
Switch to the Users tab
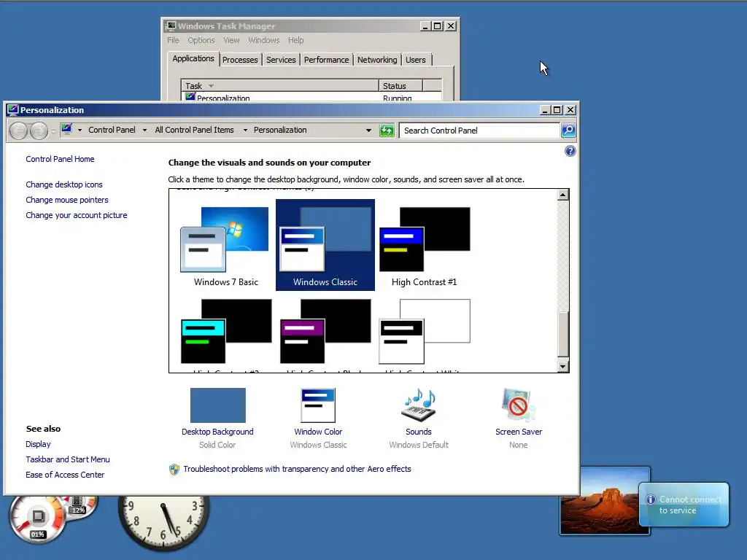tap(415, 60)
